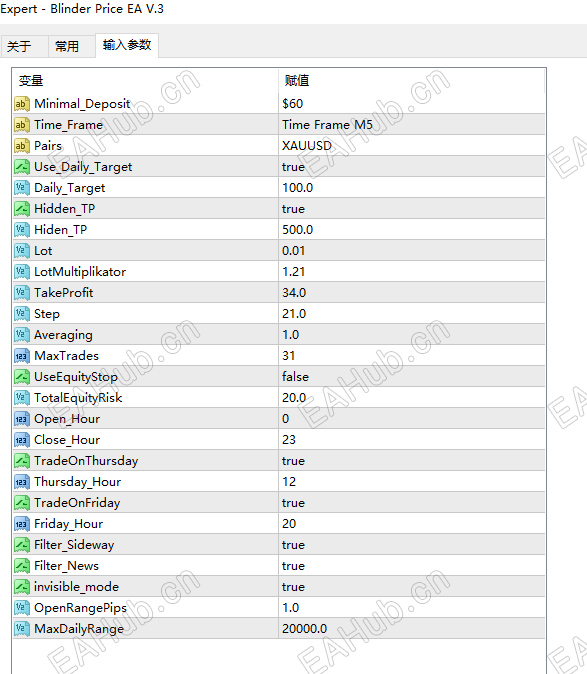Click the 赋值 column header
This screenshot has height=674, width=587.
tap(412, 81)
